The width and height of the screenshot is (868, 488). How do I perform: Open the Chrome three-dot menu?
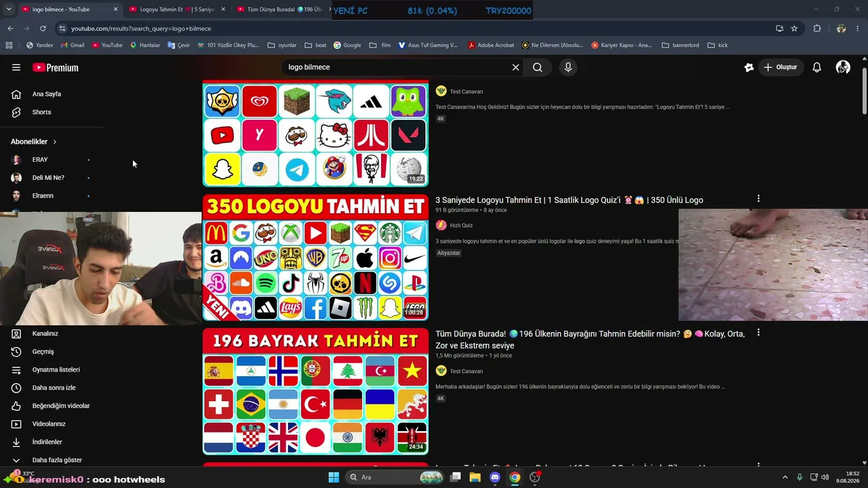point(858,28)
